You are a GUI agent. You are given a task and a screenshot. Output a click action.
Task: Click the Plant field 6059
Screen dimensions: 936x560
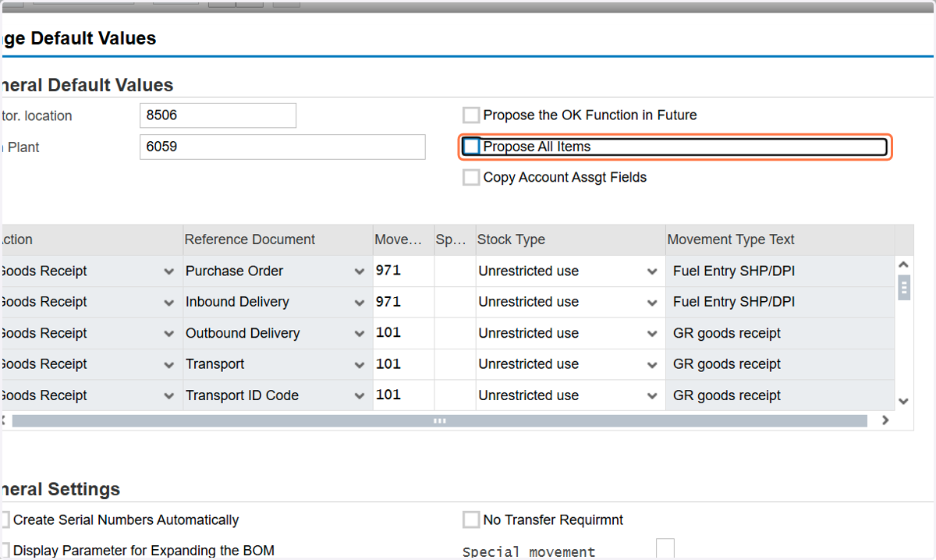(282, 147)
